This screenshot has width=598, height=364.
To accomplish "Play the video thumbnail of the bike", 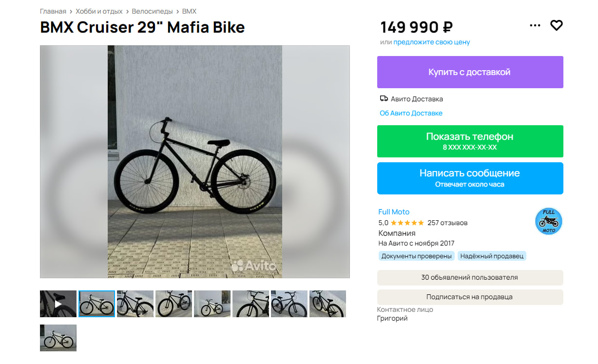I will 58,304.
